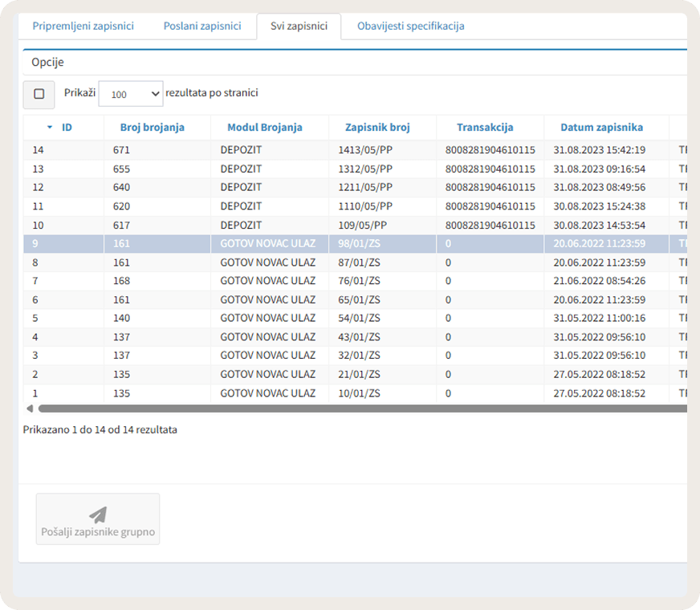This screenshot has height=610, width=700.
Task: Select highlighted row 98/01/ZS
Action: (x=355, y=244)
